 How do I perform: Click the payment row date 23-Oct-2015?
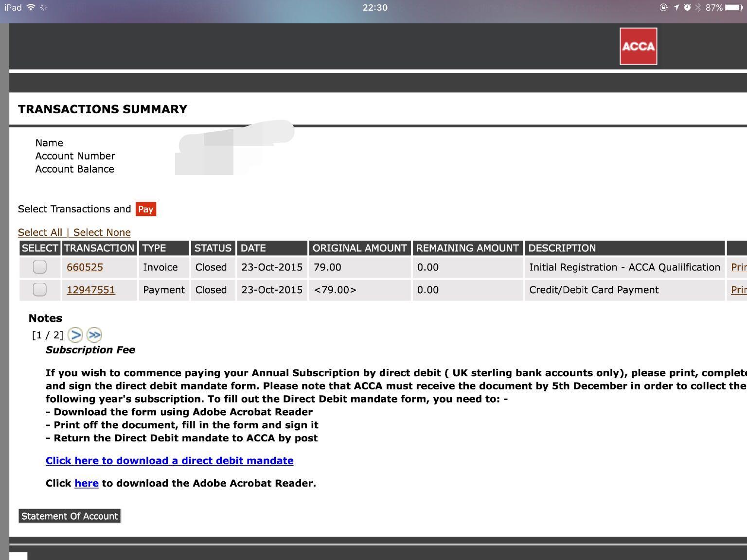272,290
